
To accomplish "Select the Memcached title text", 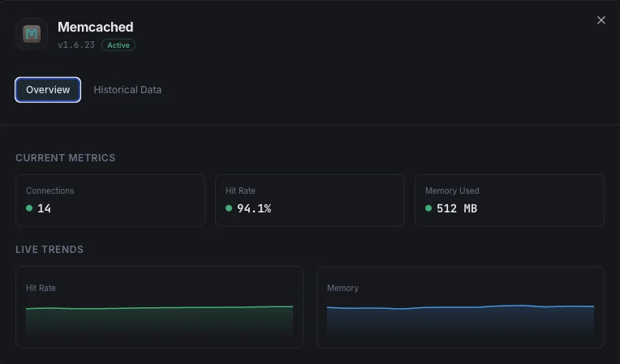I will (x=95, y=27).
